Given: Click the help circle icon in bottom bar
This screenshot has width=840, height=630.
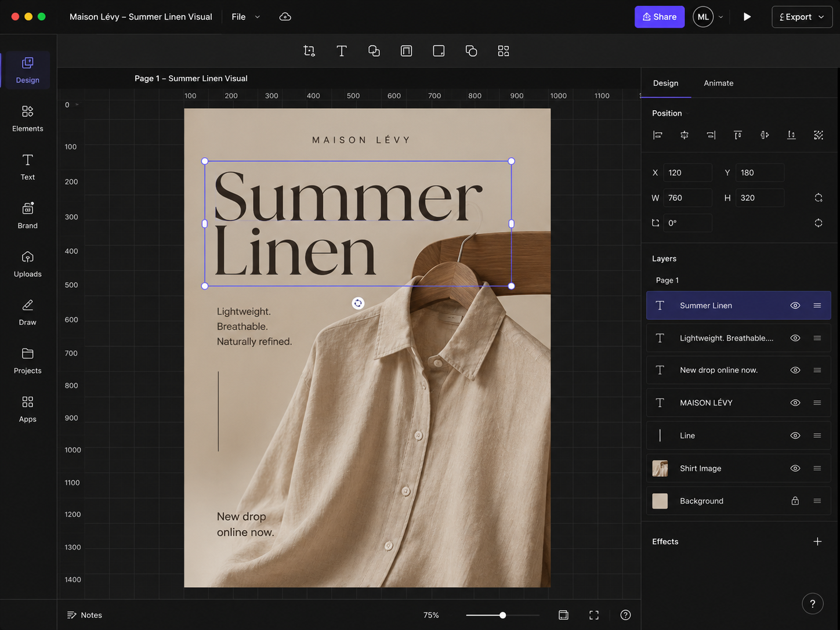Looking at the screenshot, I should tap(625, 615).
